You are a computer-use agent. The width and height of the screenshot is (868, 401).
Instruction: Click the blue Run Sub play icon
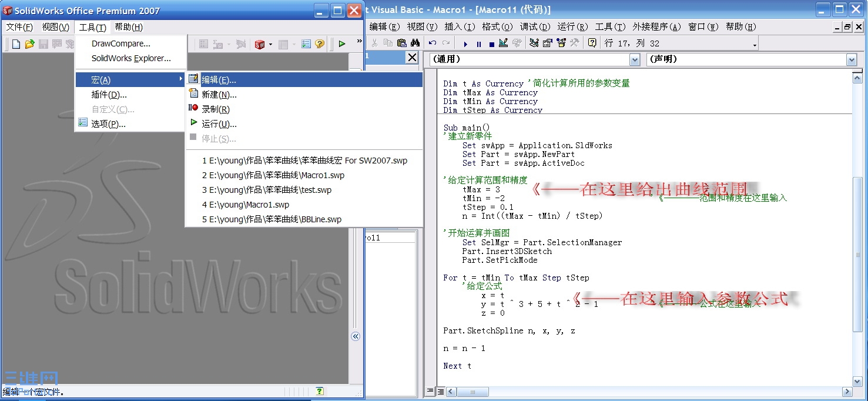(x=465, y=44)
